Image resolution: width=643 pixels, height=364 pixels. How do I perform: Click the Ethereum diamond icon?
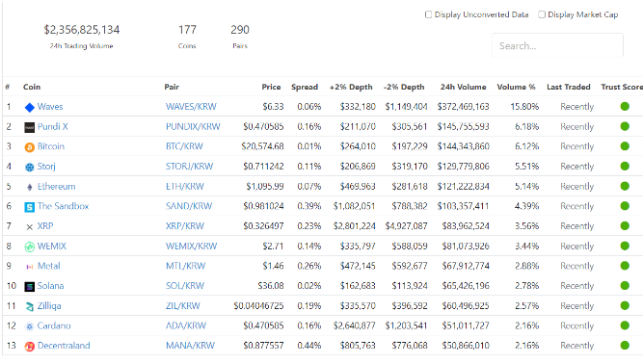[30, 187]
